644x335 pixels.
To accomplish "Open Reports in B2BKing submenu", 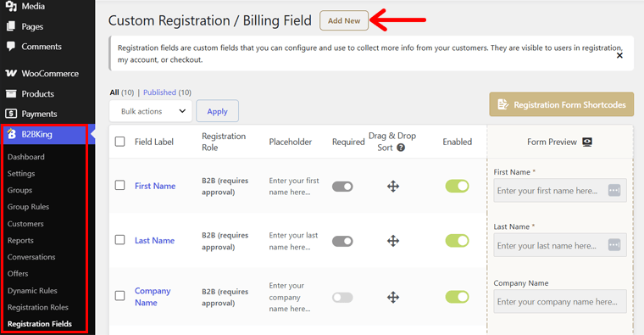I will [x=20, y=241].
